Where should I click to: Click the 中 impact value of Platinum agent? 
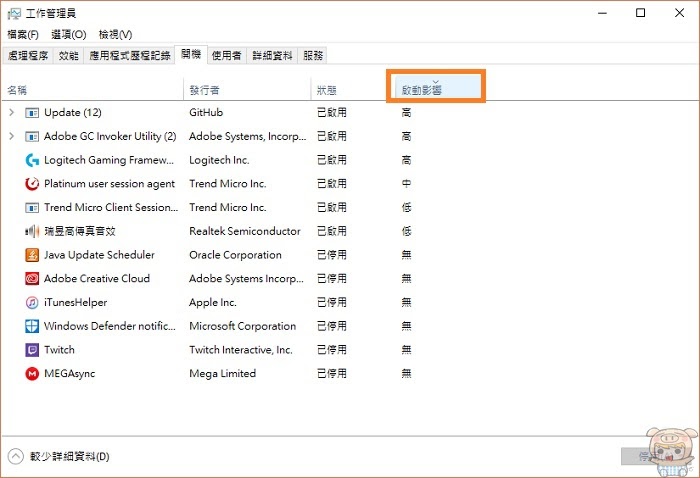tap(406, 184)
